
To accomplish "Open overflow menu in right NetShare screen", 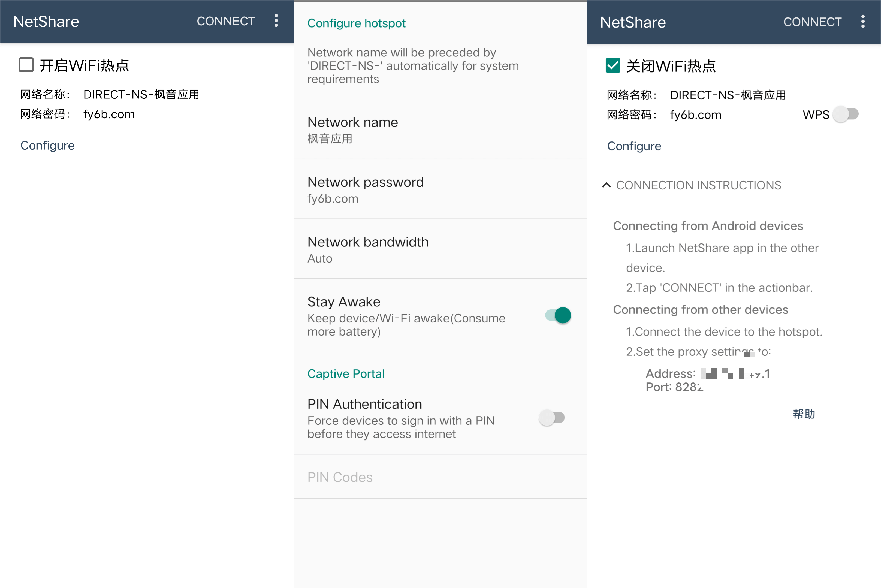I will (x=863, y=22).
